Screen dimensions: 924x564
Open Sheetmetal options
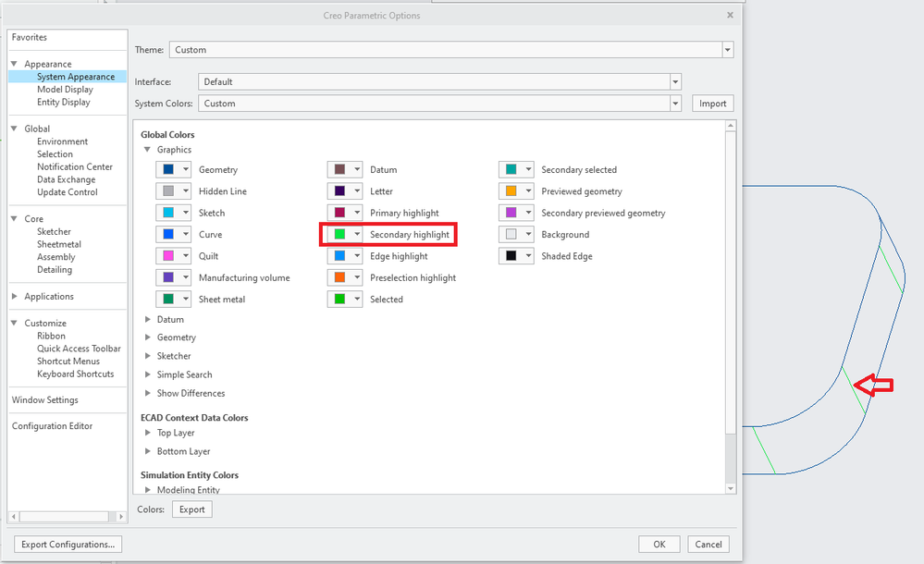59,244
